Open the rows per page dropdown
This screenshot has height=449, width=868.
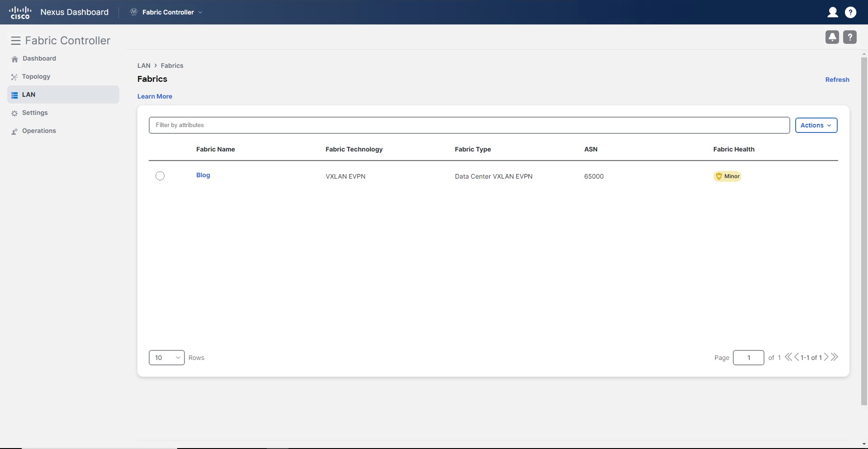[166, 358]
